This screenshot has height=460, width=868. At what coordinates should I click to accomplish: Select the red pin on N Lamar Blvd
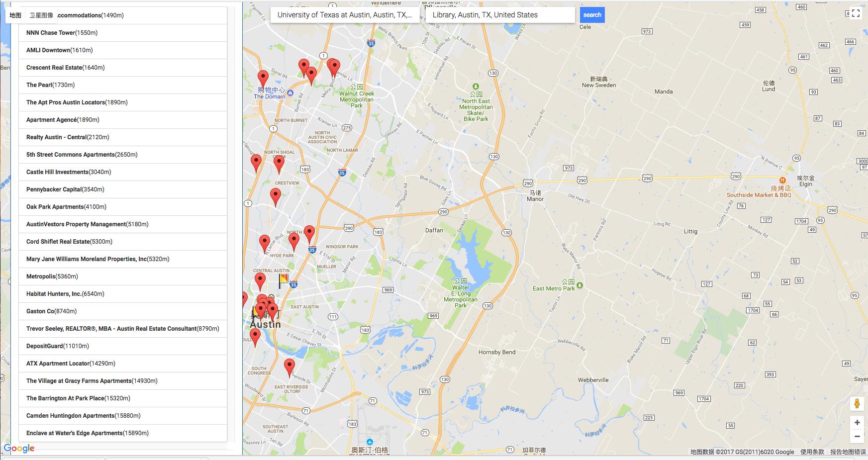tap(265, 244)
